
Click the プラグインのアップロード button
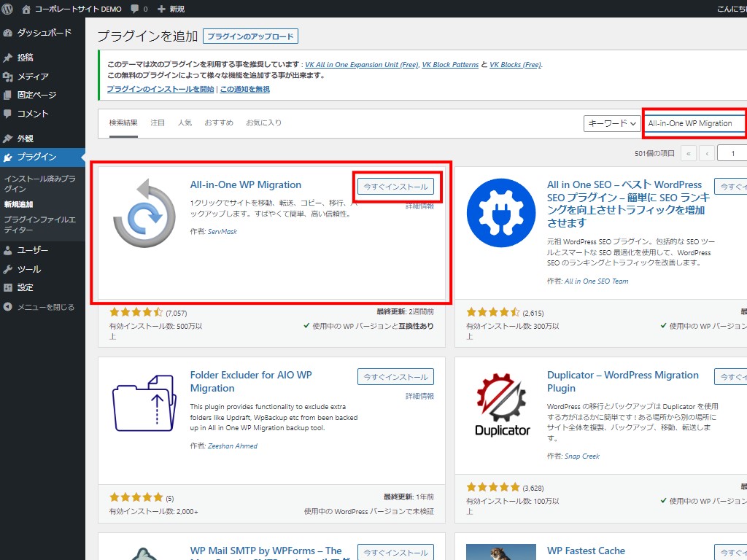point(251,36)
